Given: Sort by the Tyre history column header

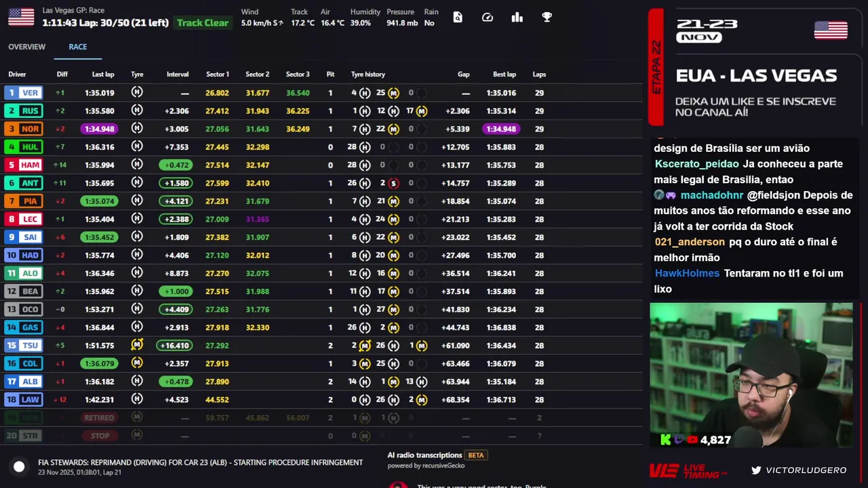Looking at the screenshot, I should coord(368,75).
